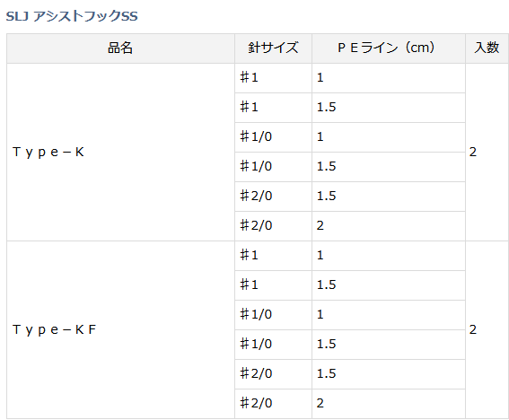Image resolution: width=509 pixels, height=420 pixels.
Task: Select the 品名 column header
Action: (120, 48)
